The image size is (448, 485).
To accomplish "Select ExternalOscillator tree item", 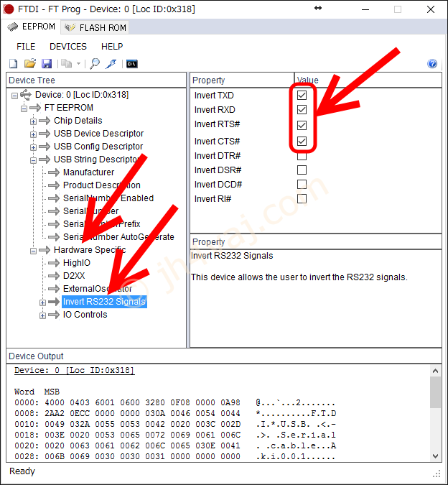I will tap(98, 289).
